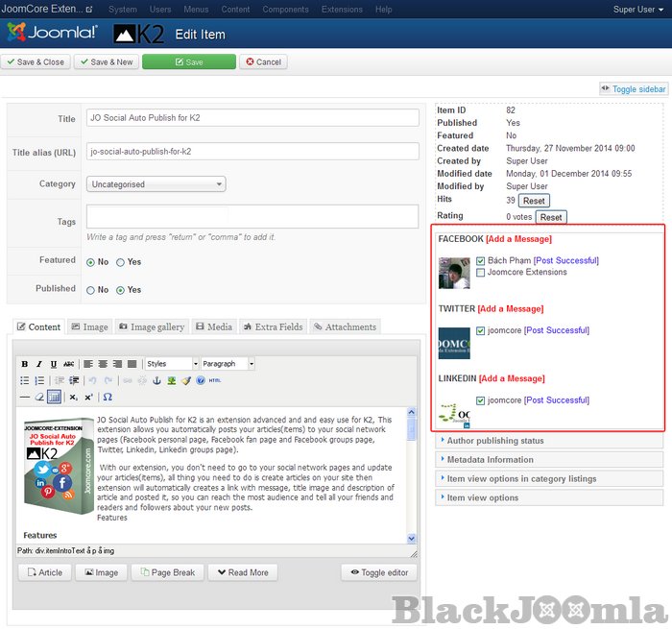Click the Toggle sidebar link
Screen dimensions: 672x629
coord(633,89)
